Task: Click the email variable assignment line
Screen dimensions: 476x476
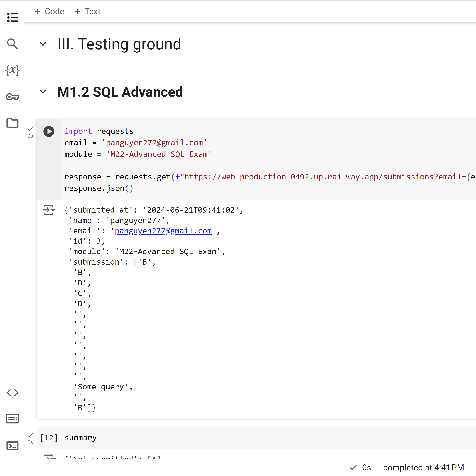Action: 135,143
